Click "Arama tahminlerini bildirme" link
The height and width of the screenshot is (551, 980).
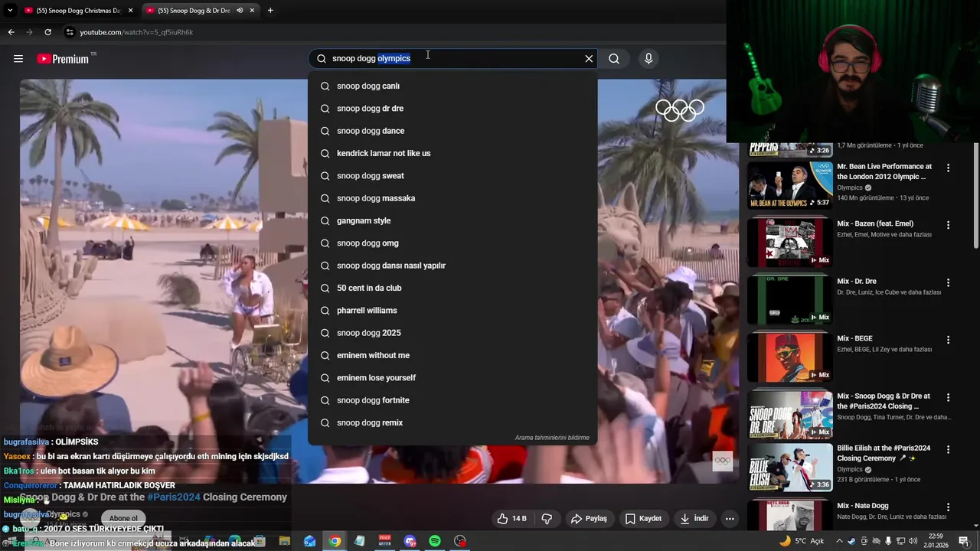552,438
